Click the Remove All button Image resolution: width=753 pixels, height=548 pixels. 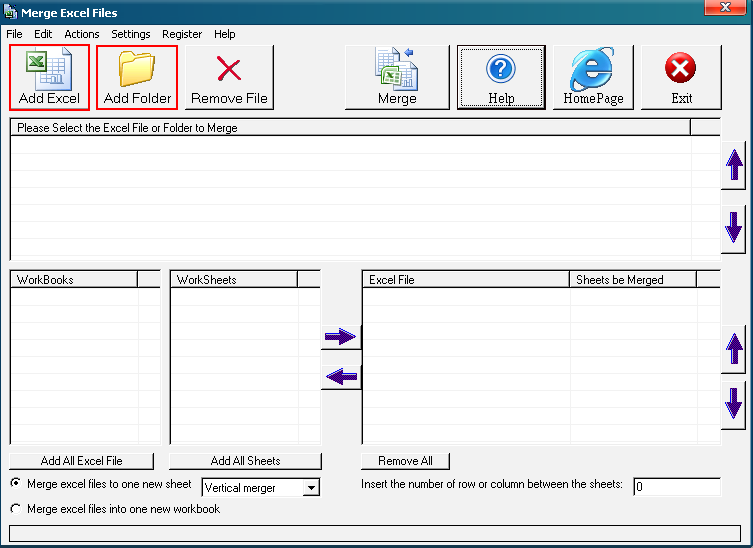click(x=405, y=461)
